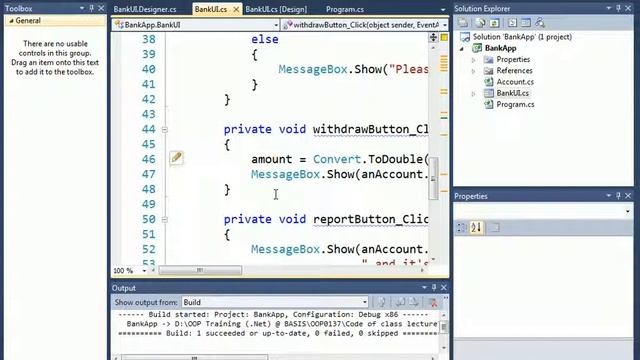Viewport: 640px width, 360px height.
Task: Open the withdrawButton_Click member dropdown
Action: point(444,25)
